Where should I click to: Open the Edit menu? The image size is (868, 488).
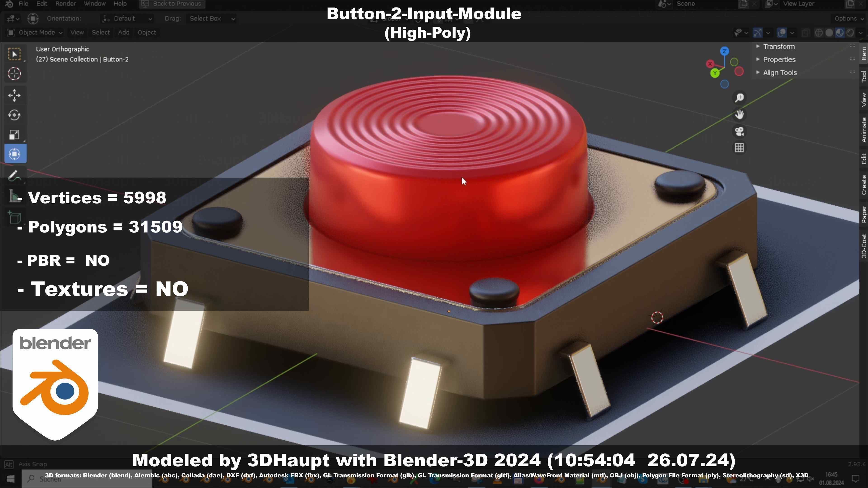coord(42,4)
